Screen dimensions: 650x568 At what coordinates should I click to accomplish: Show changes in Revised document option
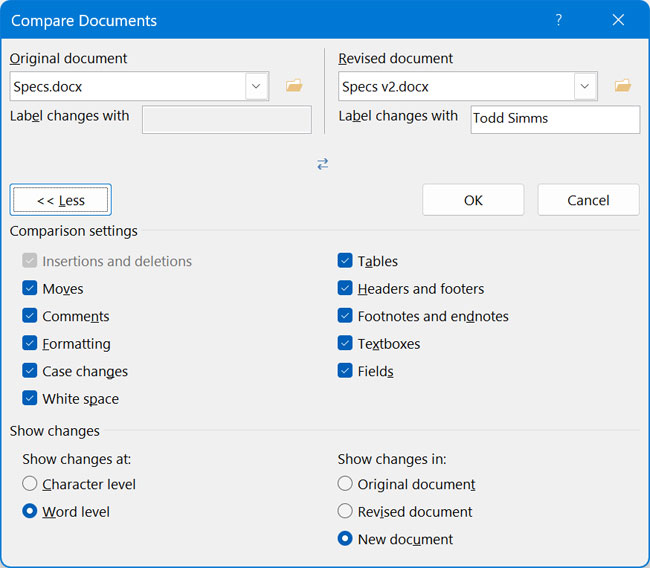coord(345,511)
